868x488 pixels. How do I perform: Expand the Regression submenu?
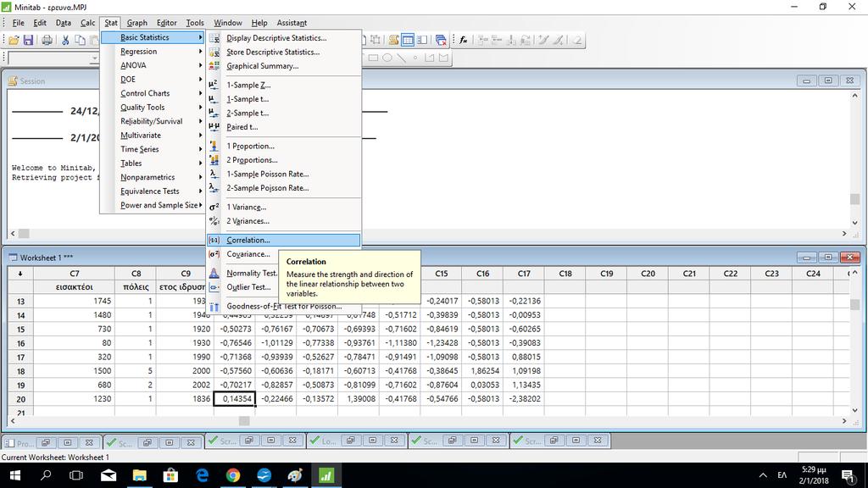pyautogui.click(x=153, y=52)
